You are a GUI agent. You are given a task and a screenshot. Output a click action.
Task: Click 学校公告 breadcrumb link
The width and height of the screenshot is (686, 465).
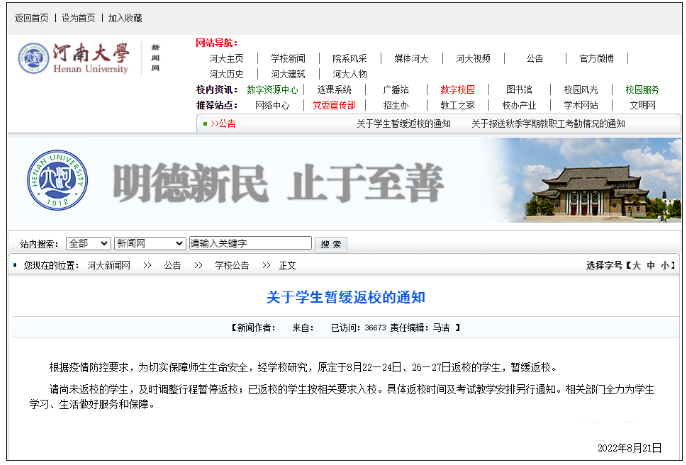coord(230,266)
